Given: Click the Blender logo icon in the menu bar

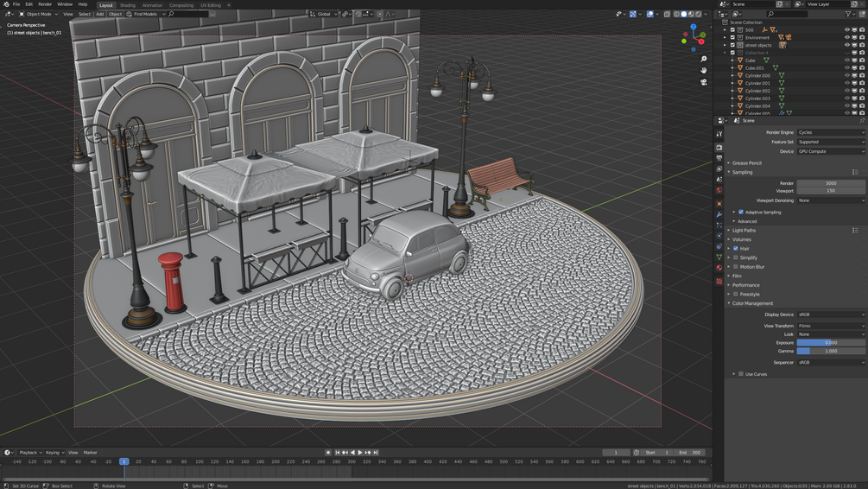Looking at the screenshot, I should pos(5,4).
